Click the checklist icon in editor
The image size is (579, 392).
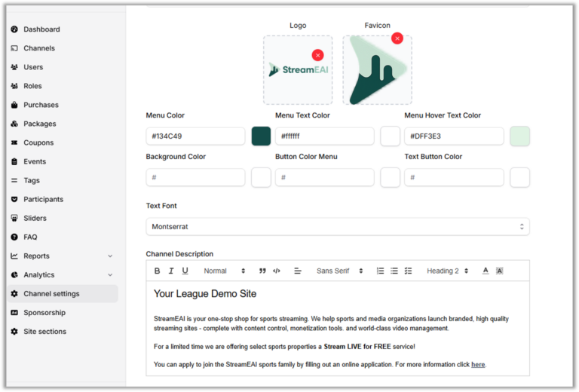pyautogui.click(x=408, y=271)
